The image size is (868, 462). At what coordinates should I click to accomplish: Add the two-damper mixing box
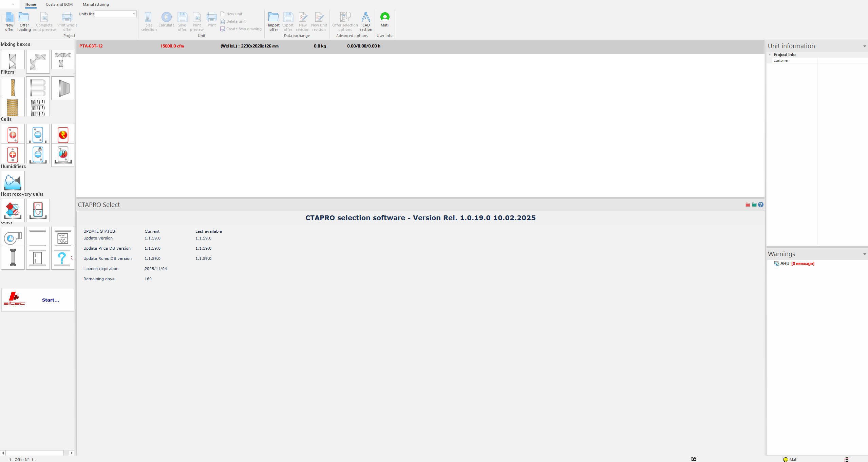(38, 61)
